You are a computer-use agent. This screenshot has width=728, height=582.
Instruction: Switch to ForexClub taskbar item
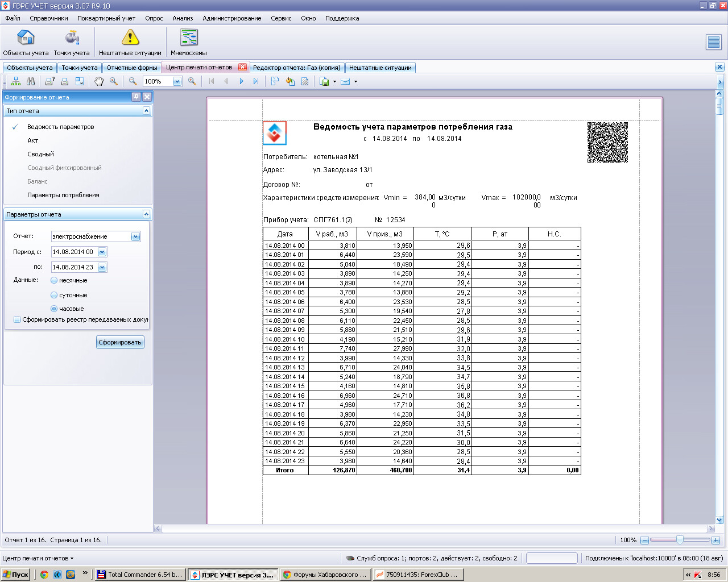pyautogui.click(x=418, y=575)
